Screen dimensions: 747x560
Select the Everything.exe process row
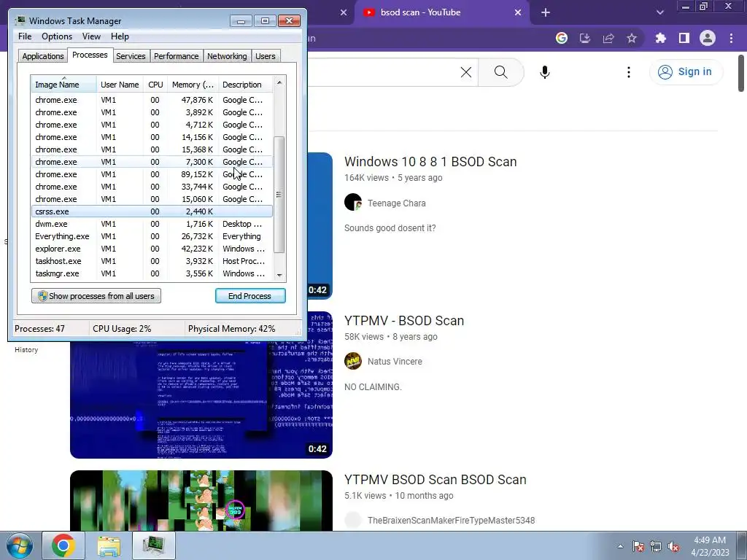coord(152,236)
